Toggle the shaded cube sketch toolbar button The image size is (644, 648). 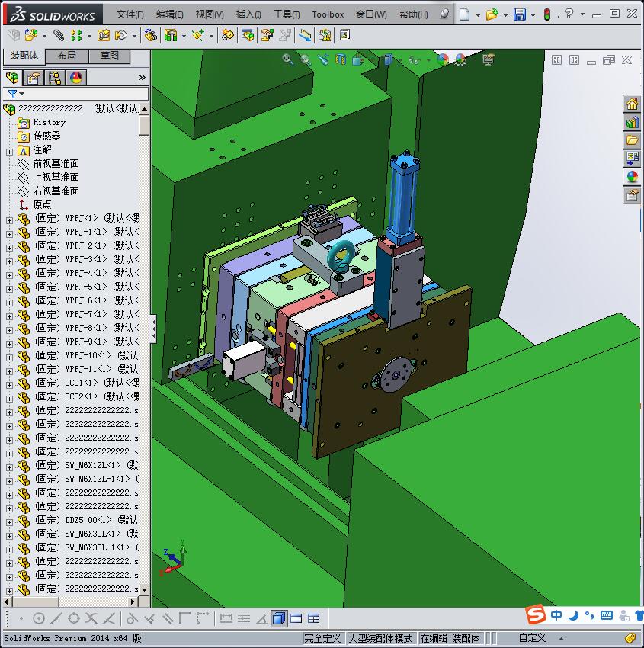pos(279,618)
